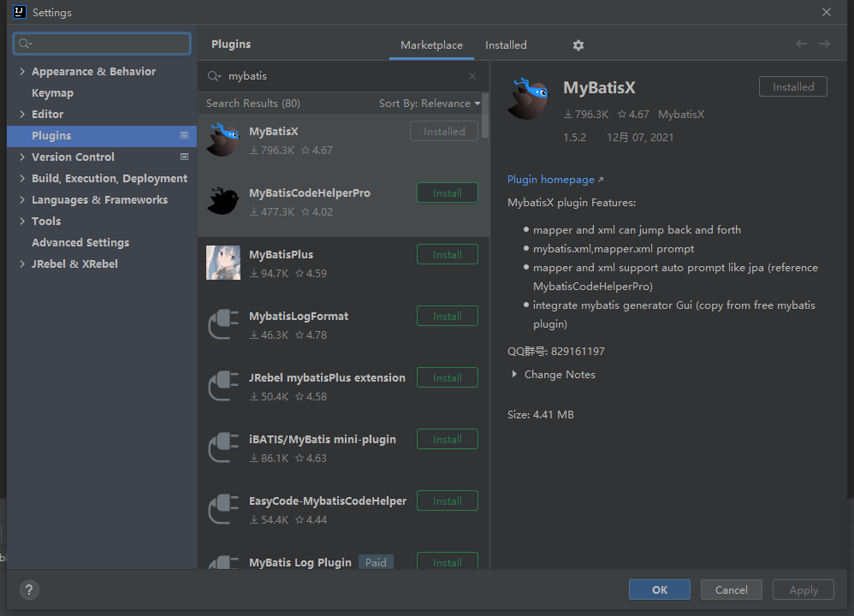Click the plugin search magnifier icon
This screenshot has width=854, height=616.
point(214,76)
